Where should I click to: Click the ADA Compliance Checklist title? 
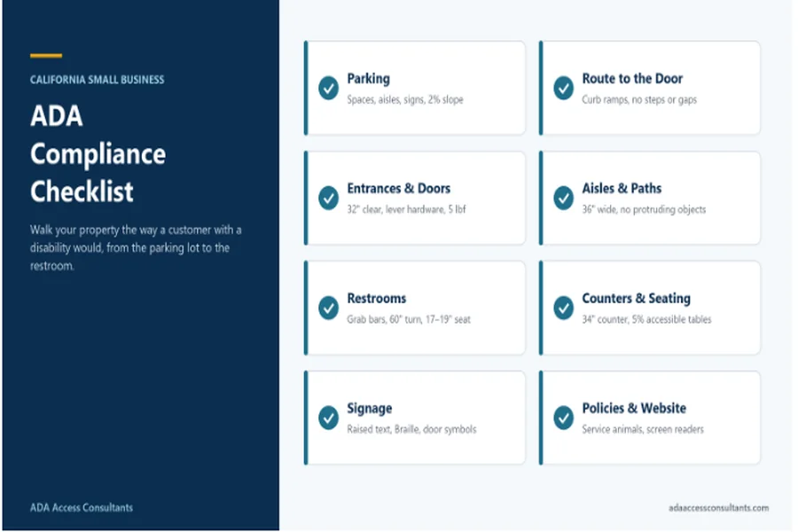(98, 153)
